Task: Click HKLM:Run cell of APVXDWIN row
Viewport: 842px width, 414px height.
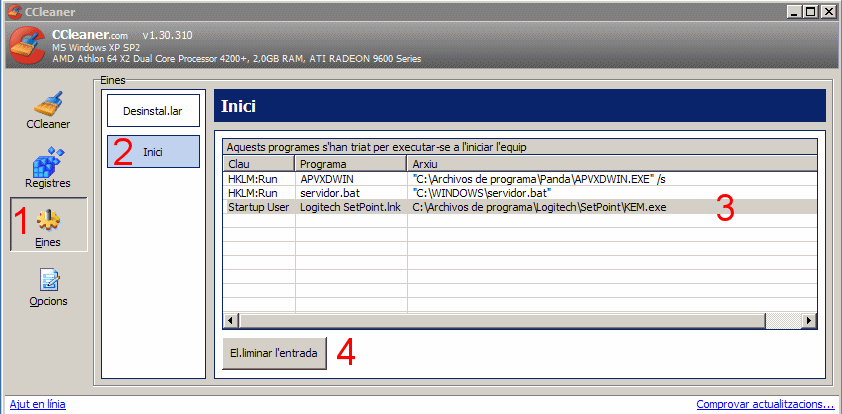Action: click(x=253, y=179)
